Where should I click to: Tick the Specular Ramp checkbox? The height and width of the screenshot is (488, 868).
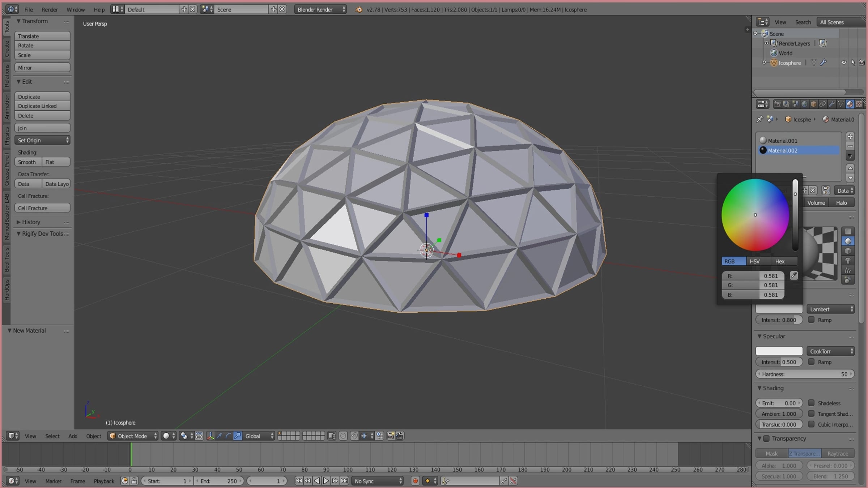click(x=811, y=362)
